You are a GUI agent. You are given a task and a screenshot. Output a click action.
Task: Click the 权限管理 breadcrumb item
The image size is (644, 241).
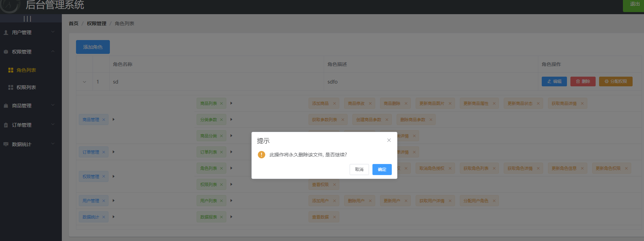(x=97, y=23)
